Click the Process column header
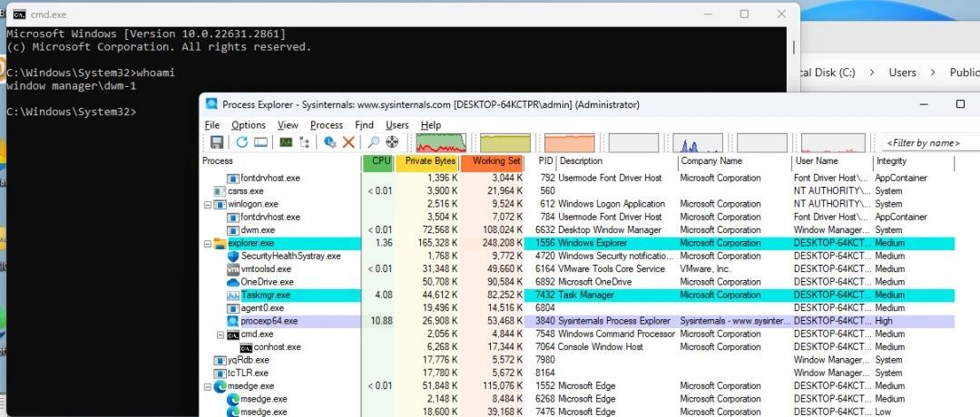The image size is (980, 417). [x=280, y=161]
